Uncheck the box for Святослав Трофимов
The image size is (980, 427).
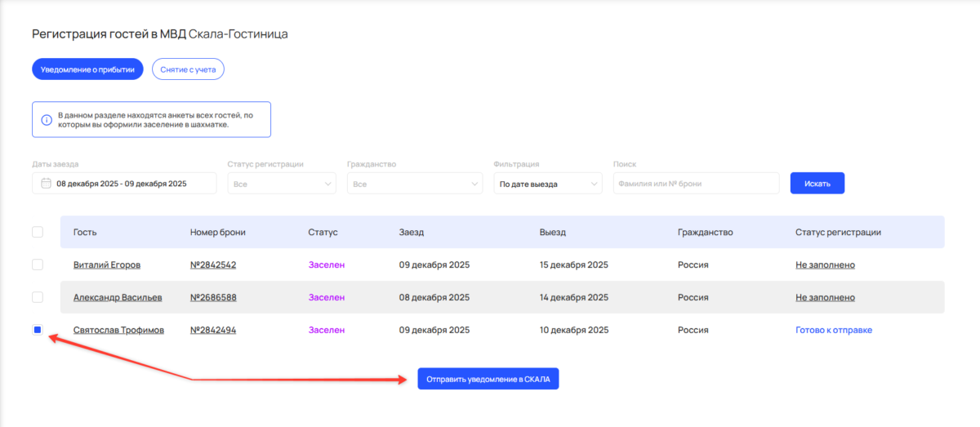(38, 330)
